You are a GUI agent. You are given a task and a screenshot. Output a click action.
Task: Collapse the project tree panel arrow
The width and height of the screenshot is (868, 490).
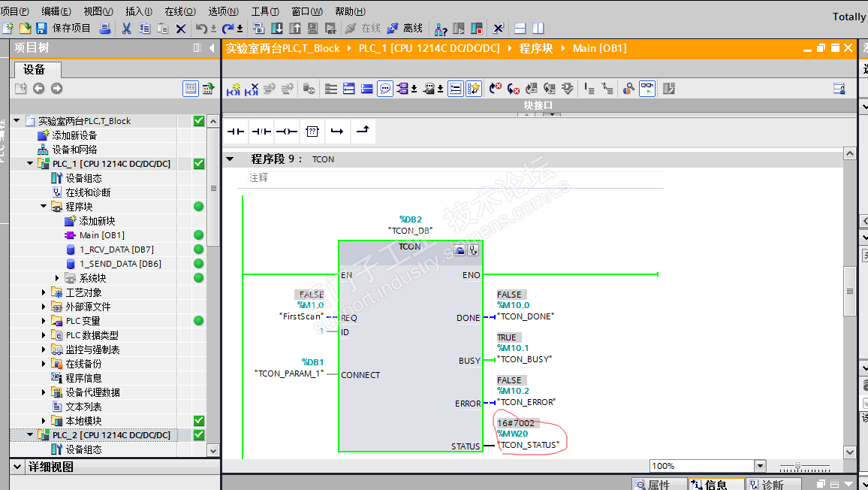coord(212,48)
